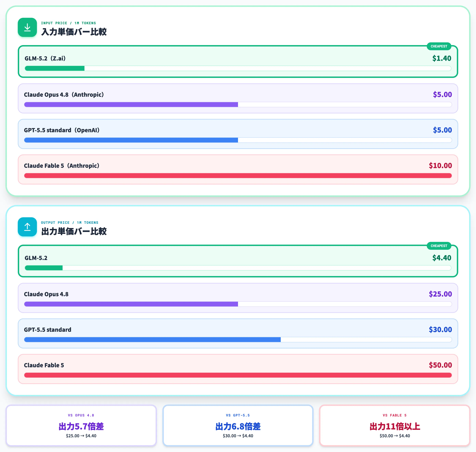Click the Claude Fable 5 (Anthropic) label
The height and width of the screenshot is (452, 476).
coord(62,166)
